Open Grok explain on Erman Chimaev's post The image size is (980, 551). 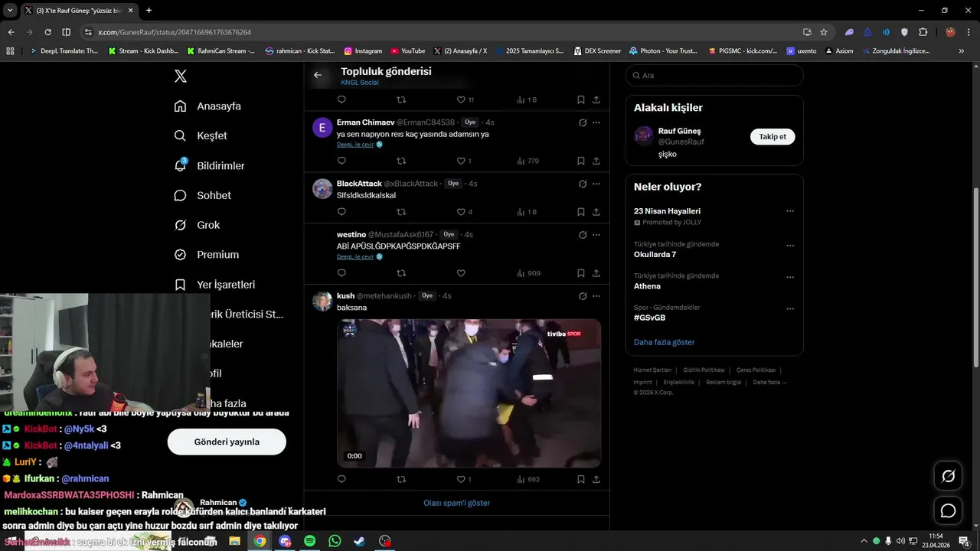582,122
